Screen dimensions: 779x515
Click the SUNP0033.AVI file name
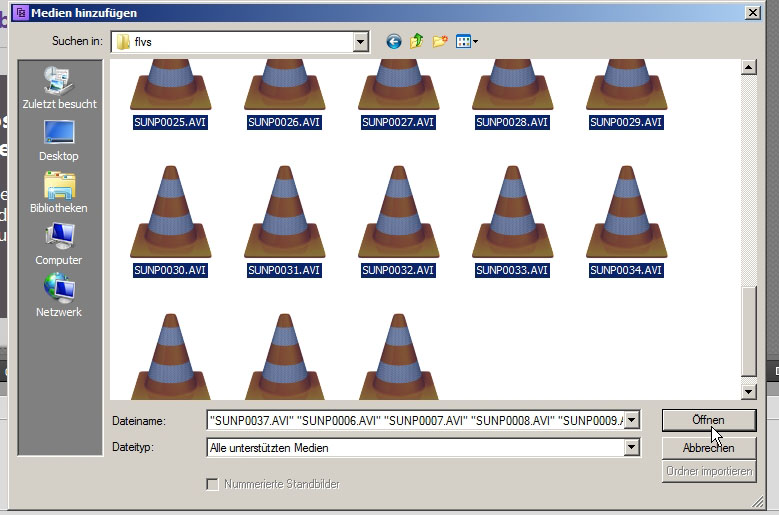pyautogui.click(x=512, y=270)
